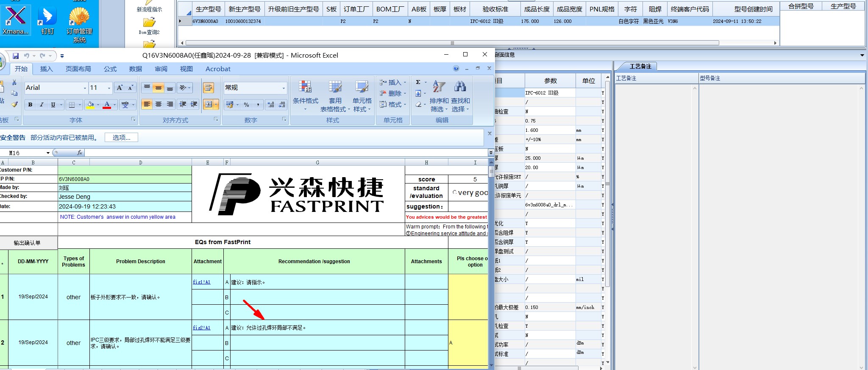Click the 输出确认单 button in sheet

[27, 242]
